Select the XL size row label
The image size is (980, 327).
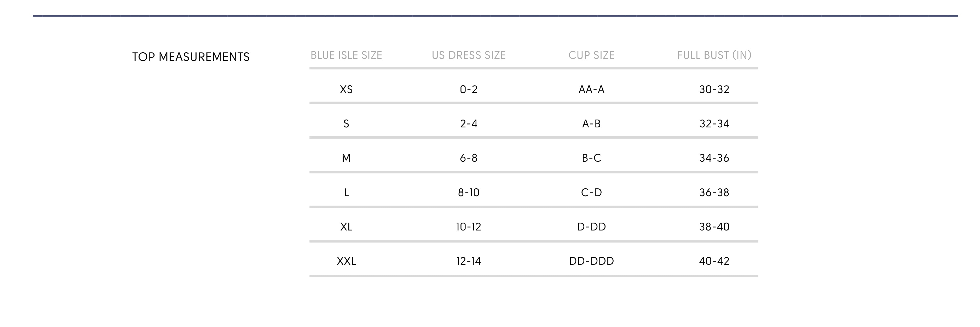[346, 227]
